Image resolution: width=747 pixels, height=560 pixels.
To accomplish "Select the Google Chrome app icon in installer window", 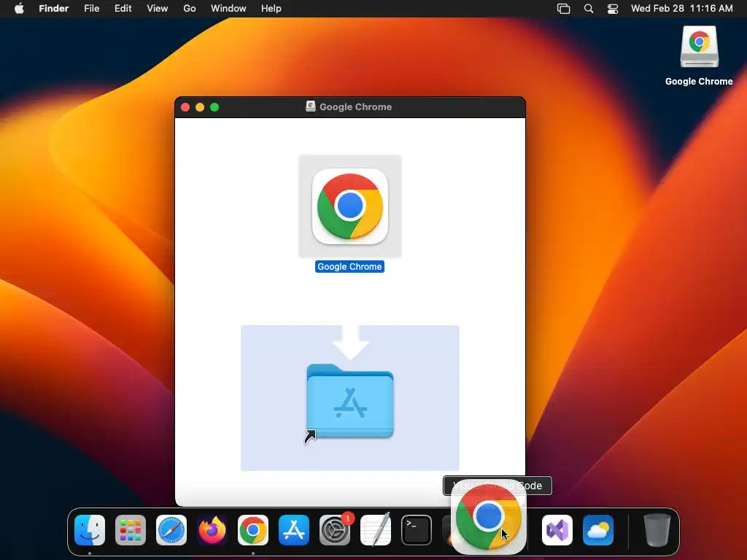I will pos(350,206).
